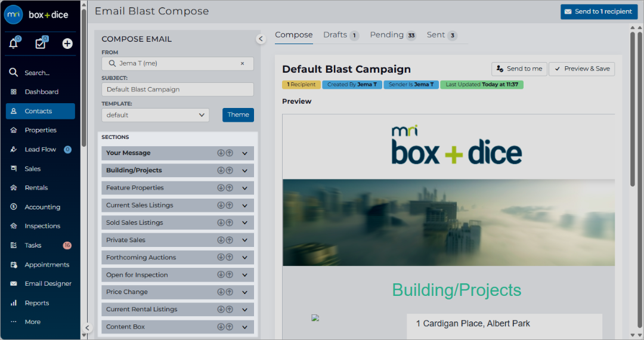This screenshot has height=340, width=644.
Task: Expand the Forthcoming Auctions section
Action: coord(245,258)
